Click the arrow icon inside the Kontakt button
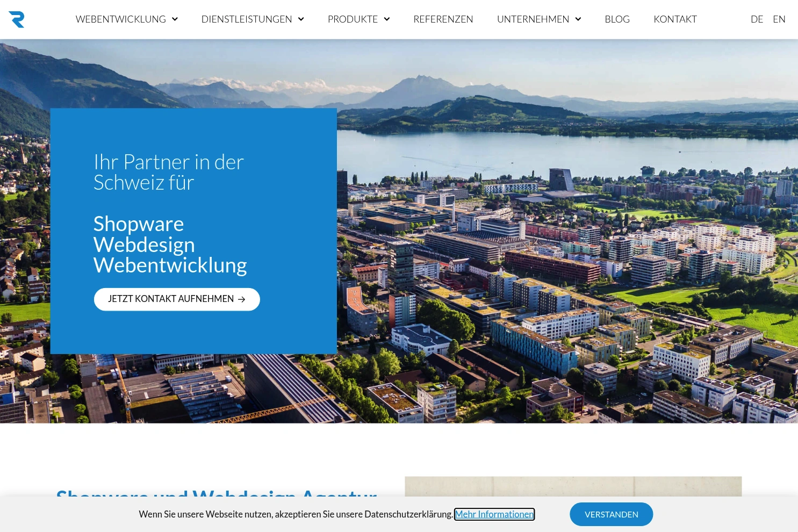798x532 pixels. tap(241, 299)
